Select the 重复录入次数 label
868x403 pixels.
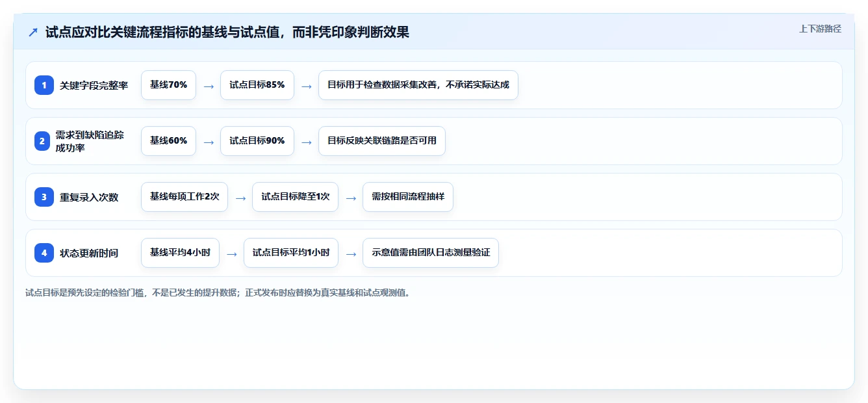point(89,197)
